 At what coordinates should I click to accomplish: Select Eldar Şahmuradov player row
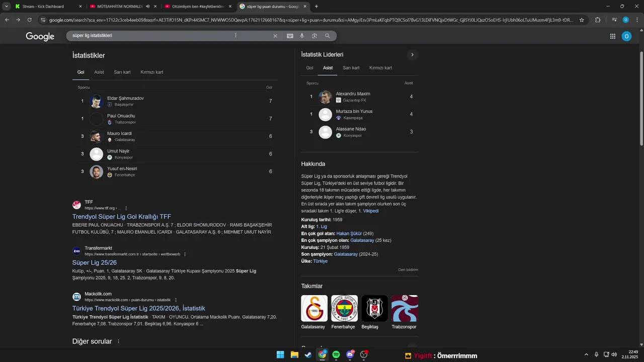tap(175, 101)
